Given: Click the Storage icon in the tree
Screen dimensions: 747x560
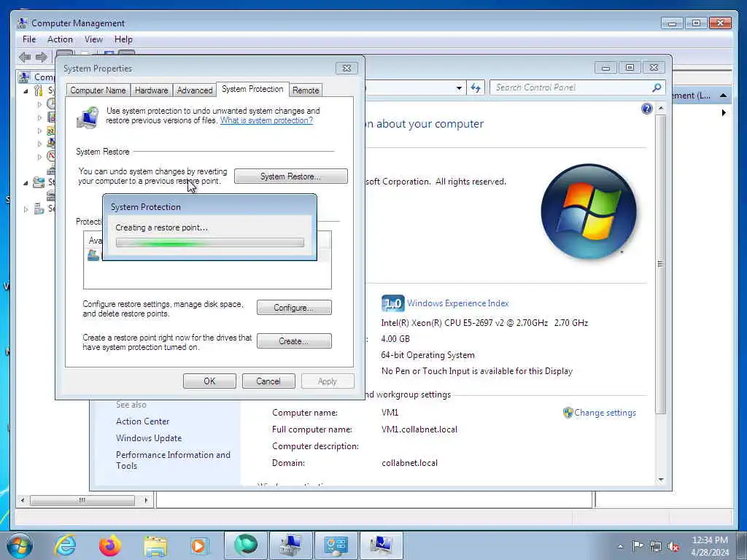Looking at the screenshot, I should coord(38,182).
